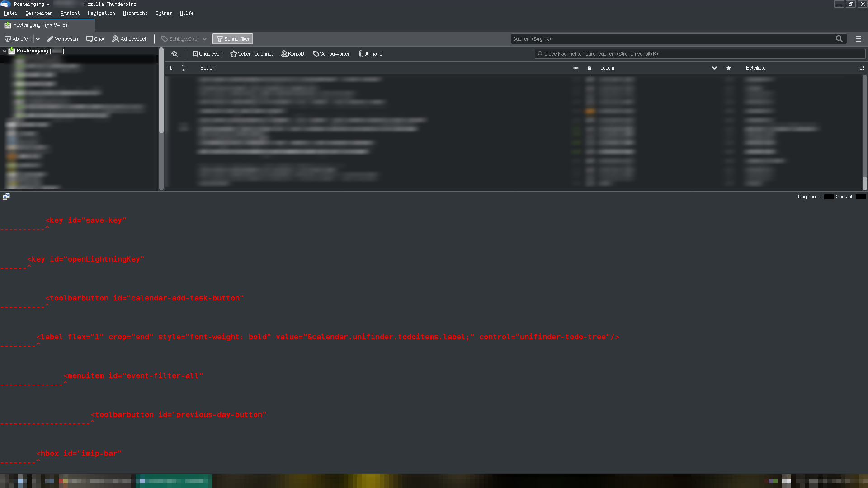The image size is (868, 488).
Task: Sort by attachment paperclip column icon
Action: 183,68
